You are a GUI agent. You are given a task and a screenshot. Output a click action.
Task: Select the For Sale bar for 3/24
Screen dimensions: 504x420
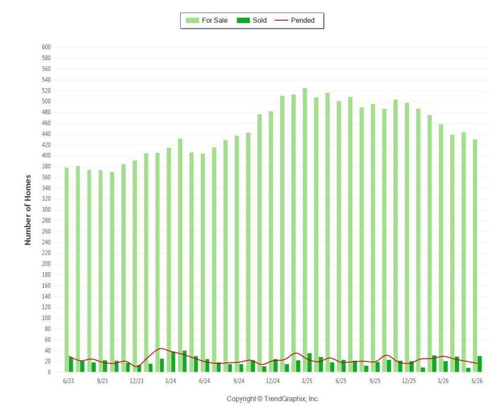pos(168,260)
